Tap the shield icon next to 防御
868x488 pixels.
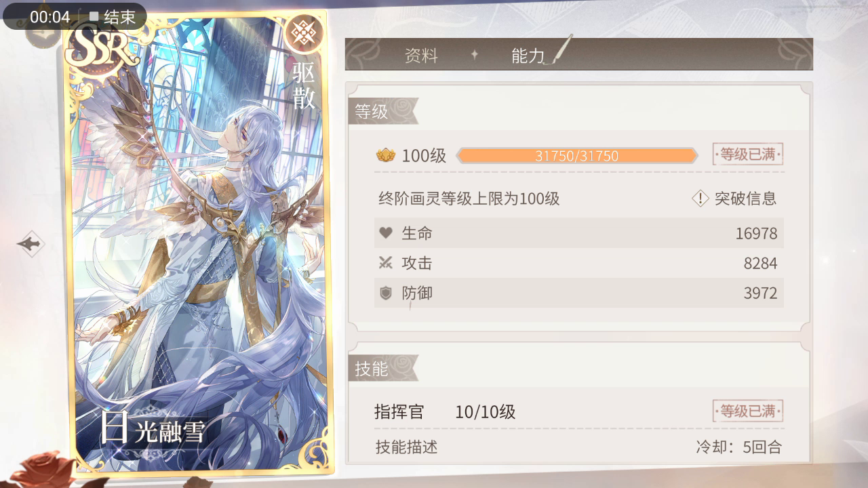pos(386,293)
